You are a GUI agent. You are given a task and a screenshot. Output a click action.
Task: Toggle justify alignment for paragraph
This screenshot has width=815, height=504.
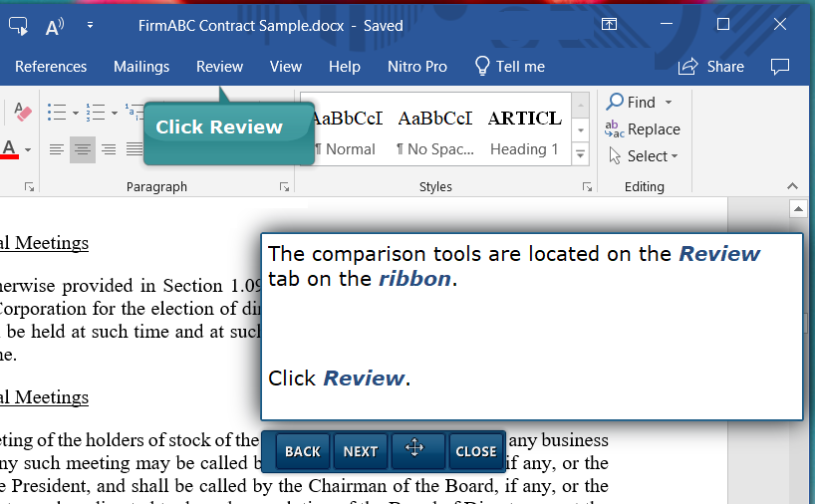(x=134, y=149)
